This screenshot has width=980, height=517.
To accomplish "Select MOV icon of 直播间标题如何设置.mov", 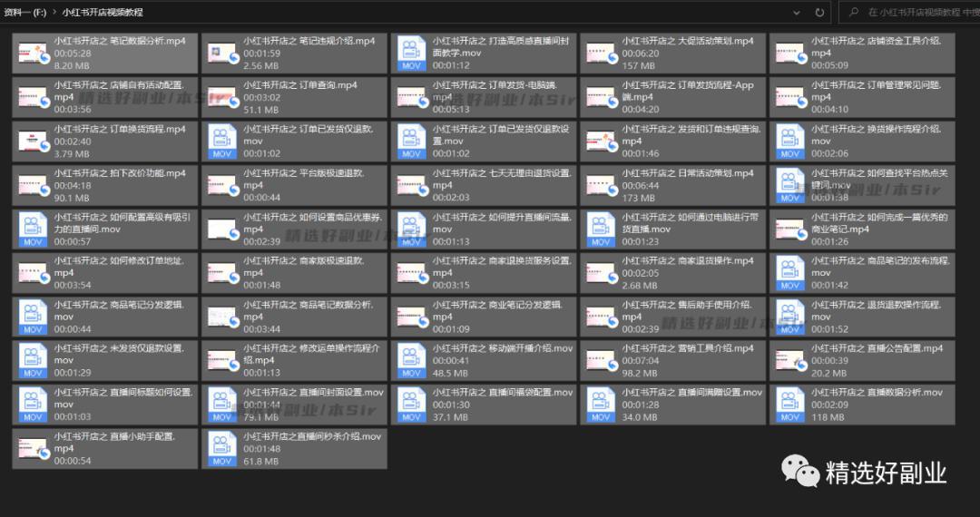I will coord(33,405).
